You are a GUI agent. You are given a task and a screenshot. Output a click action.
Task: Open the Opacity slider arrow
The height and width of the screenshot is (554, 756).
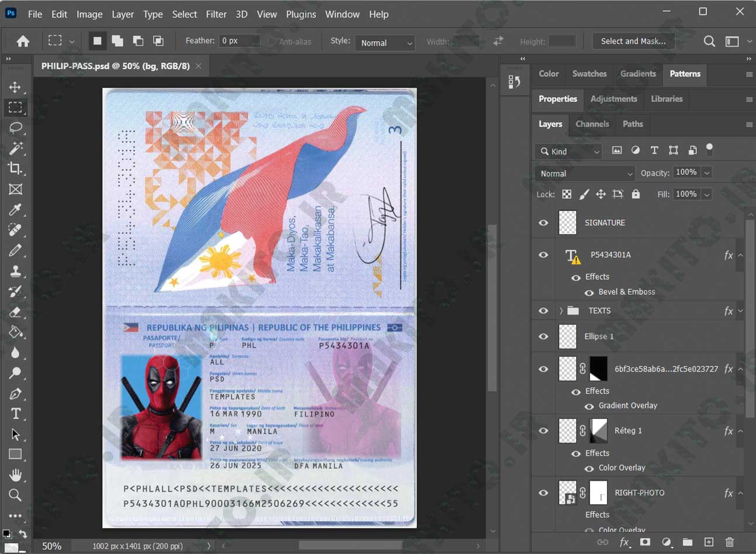pos(707,173)
